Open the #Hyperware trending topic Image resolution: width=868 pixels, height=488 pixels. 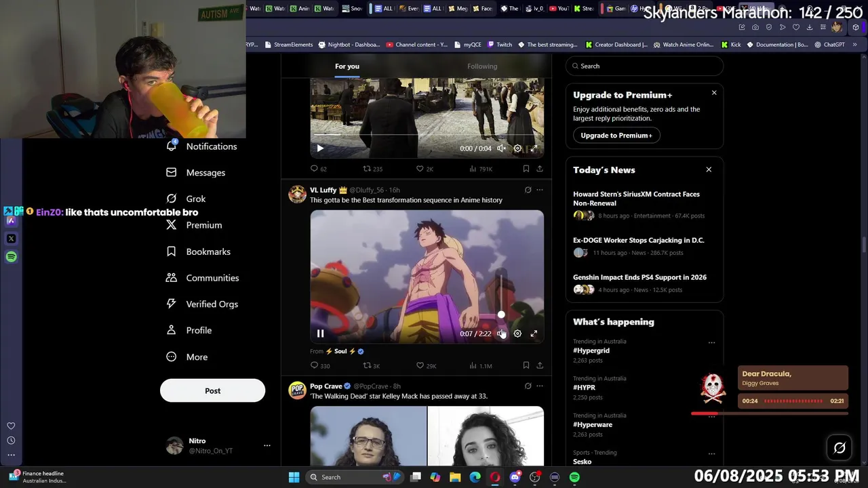[593, 425]
